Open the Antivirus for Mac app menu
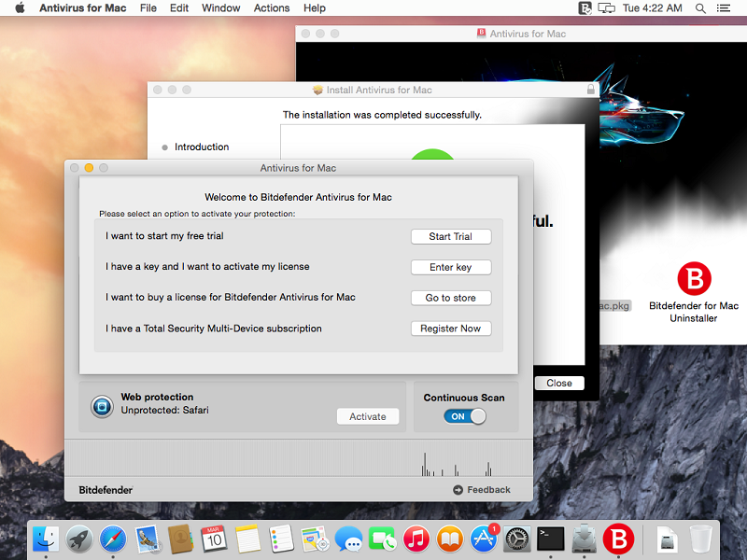Screen dimensions: 747x560 pos(83,8)
